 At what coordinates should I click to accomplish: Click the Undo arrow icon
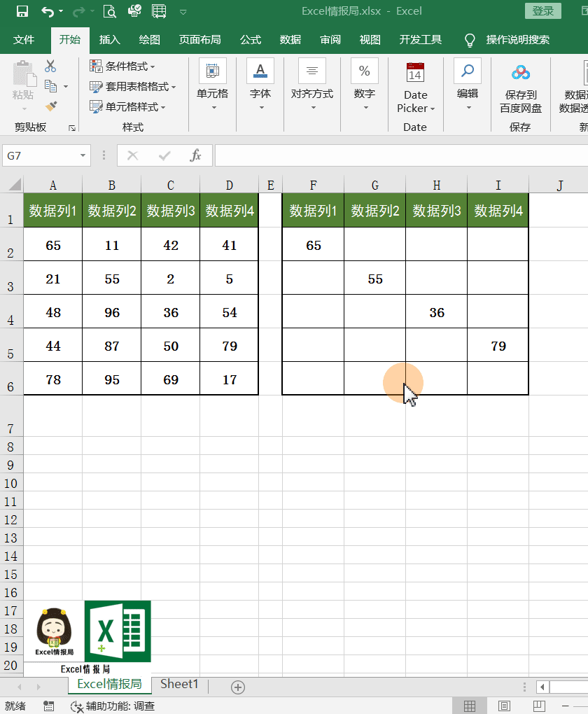[47, 11]
